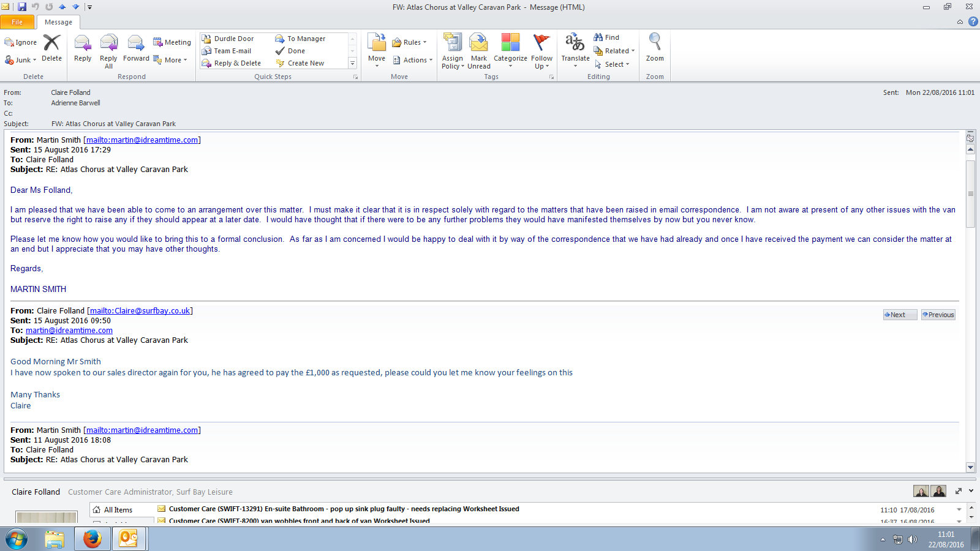
Task: Open the Rules dropdown
Action: pos(409,42)
